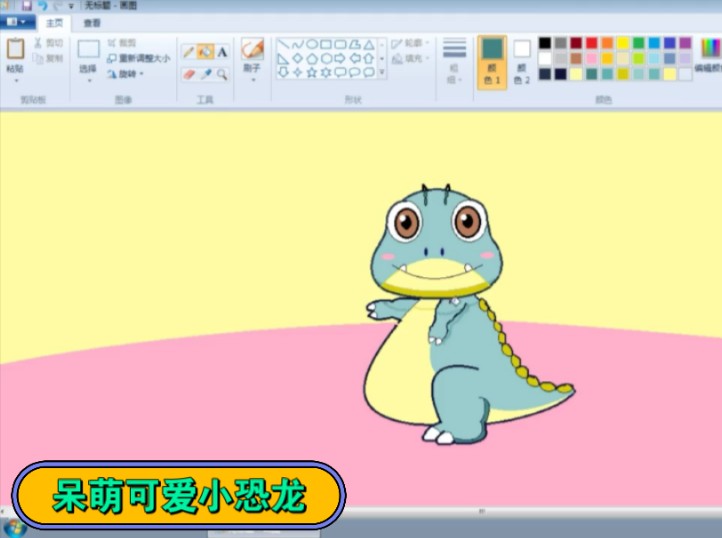
Task: Pick the green color swatch in top row
Action: (638, 43)
